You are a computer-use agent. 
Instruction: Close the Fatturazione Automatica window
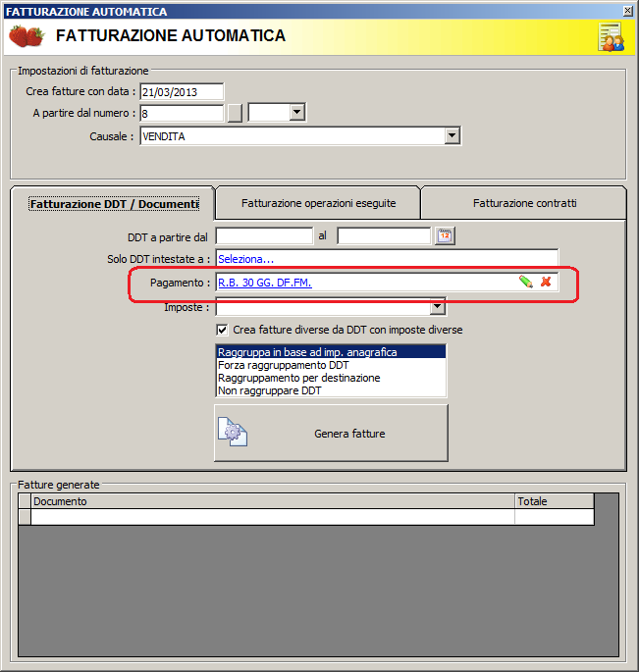click(x=627, y=11)
